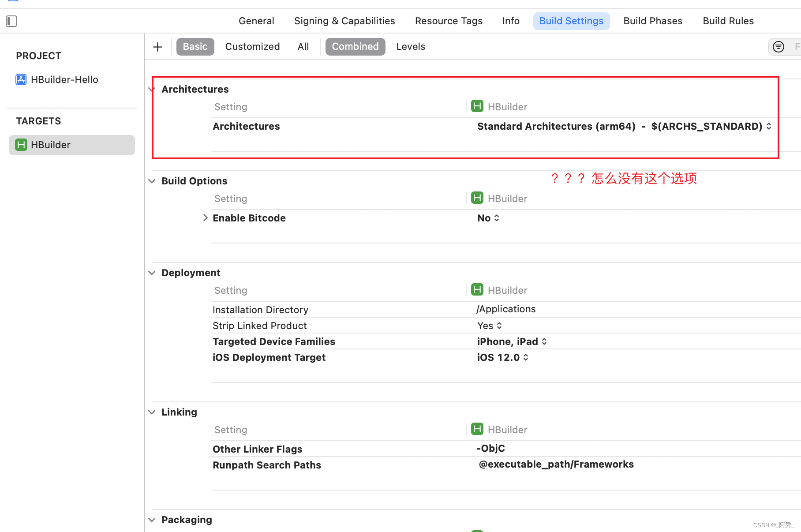Select Installation Directory setting row

[505, 310]
